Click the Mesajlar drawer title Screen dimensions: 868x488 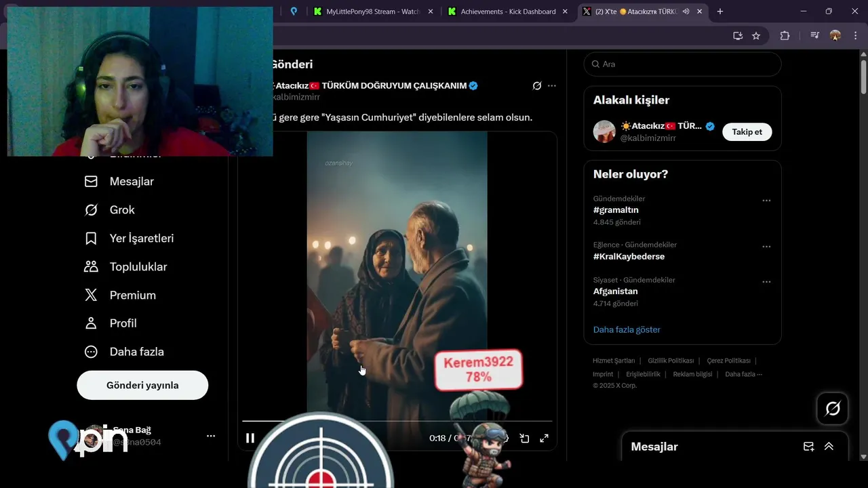click(654, 447)
